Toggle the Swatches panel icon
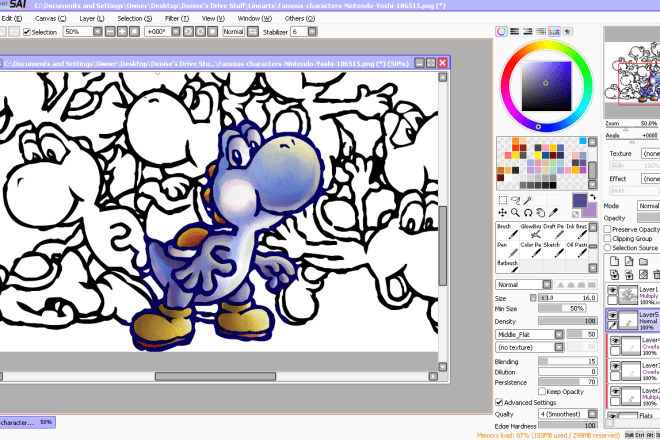 tap(554, 32)
